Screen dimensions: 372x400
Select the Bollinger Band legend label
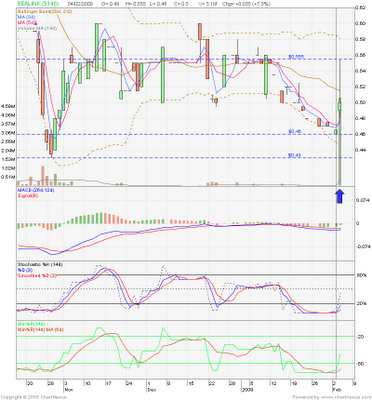click(x=44, y=12)
